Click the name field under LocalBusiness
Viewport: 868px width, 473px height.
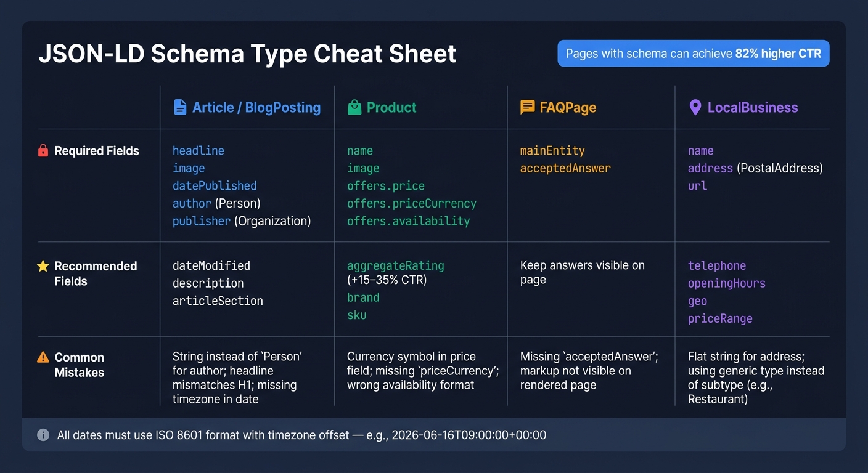[x=701, y=151]
